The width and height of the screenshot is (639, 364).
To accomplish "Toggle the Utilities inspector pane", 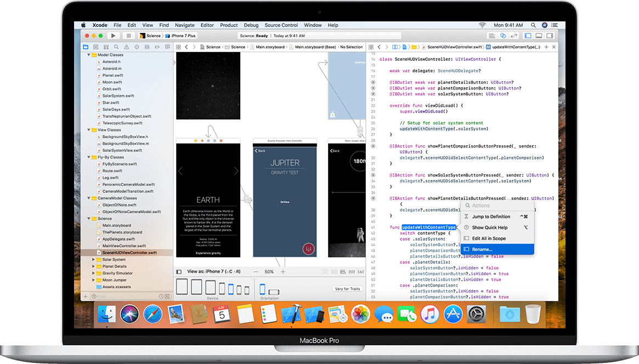I will coord(550,36).
